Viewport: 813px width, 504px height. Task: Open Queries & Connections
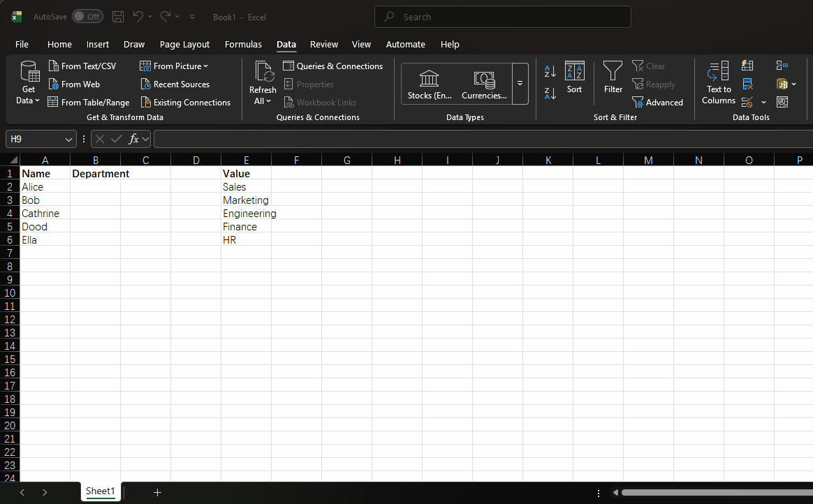[333, 66]
